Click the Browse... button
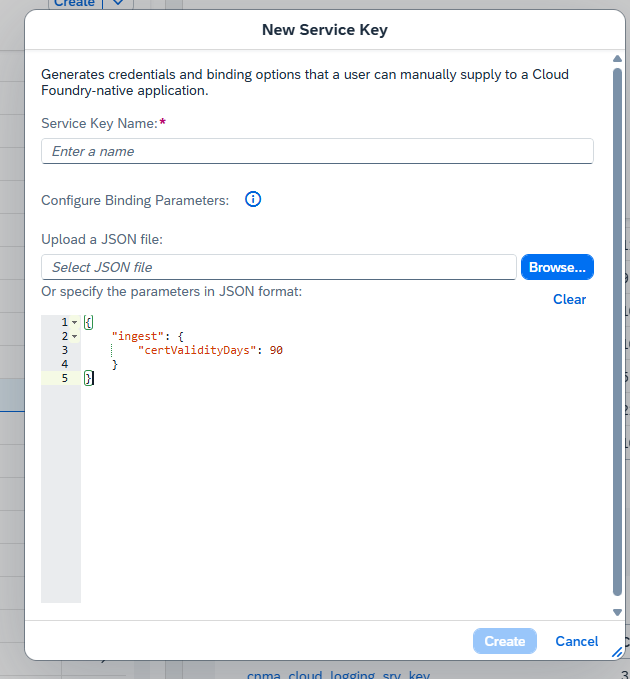Image resolution: width=630 pixels, height=679 pixels. [557, 267]
